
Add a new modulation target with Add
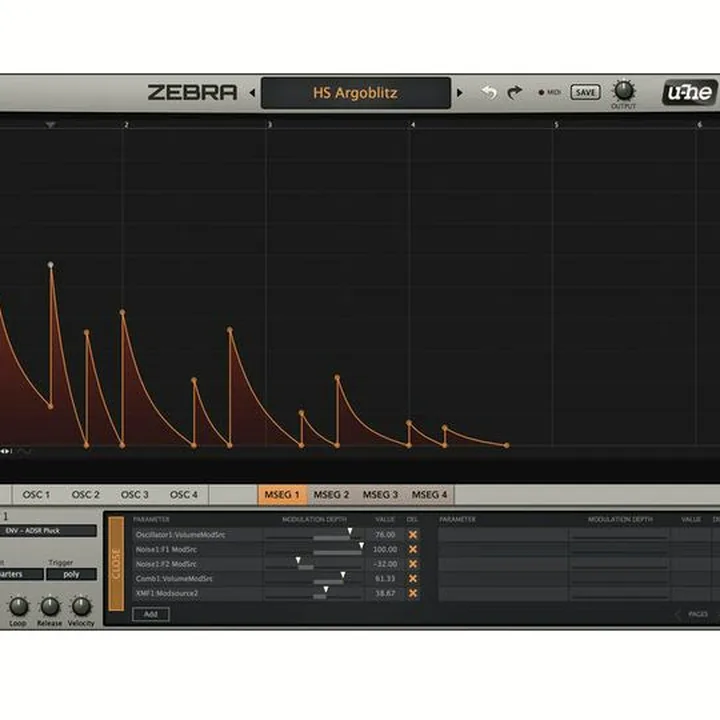click(x=151, y=614)
